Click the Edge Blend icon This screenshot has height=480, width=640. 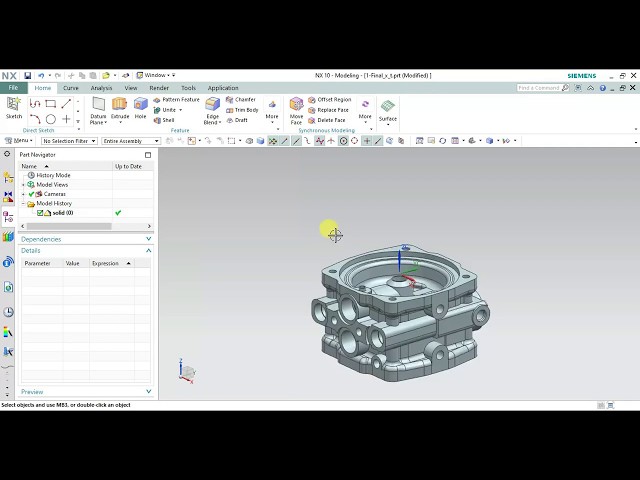click(212, 104)
